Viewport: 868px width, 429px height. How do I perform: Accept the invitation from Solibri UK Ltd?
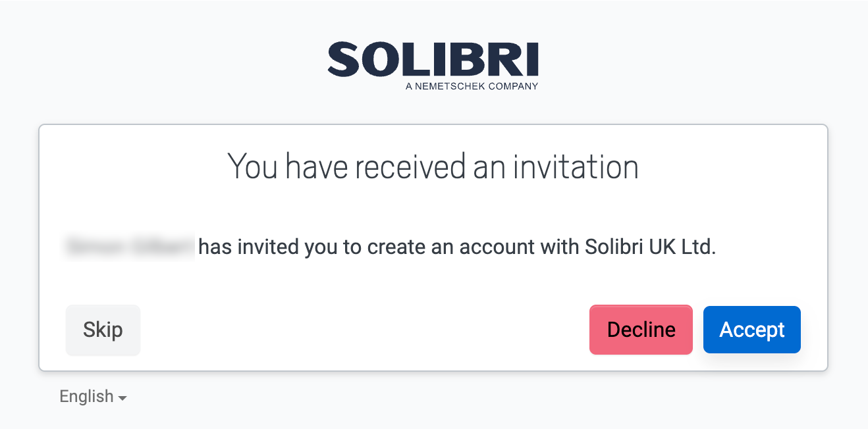pyautogui.click(x=751, y=330)
